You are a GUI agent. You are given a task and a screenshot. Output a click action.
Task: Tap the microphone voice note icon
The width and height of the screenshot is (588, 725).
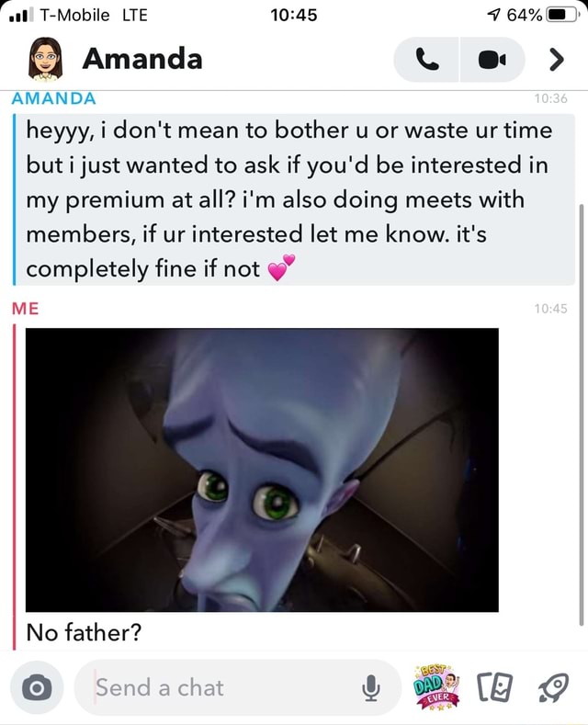click(x=371, y=687)
